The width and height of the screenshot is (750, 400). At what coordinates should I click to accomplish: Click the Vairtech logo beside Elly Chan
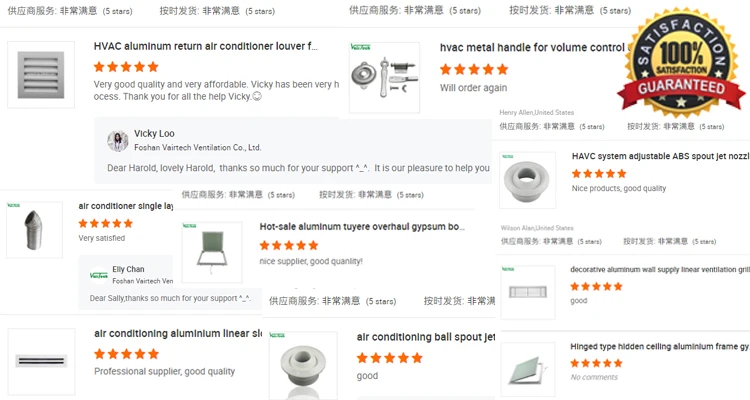pyautogui.click(x=99, y=275)
